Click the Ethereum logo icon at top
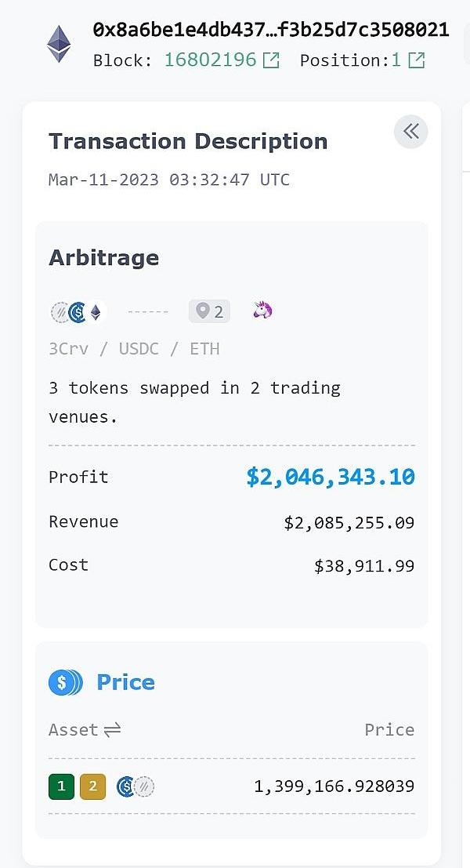 click(x=59, y=44)
